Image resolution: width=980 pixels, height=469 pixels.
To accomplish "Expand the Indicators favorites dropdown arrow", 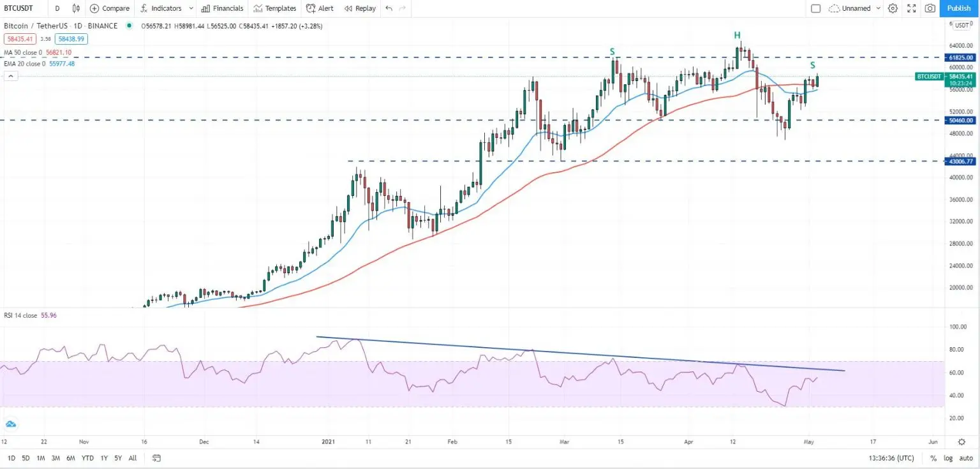I will (x=189, y=8).
